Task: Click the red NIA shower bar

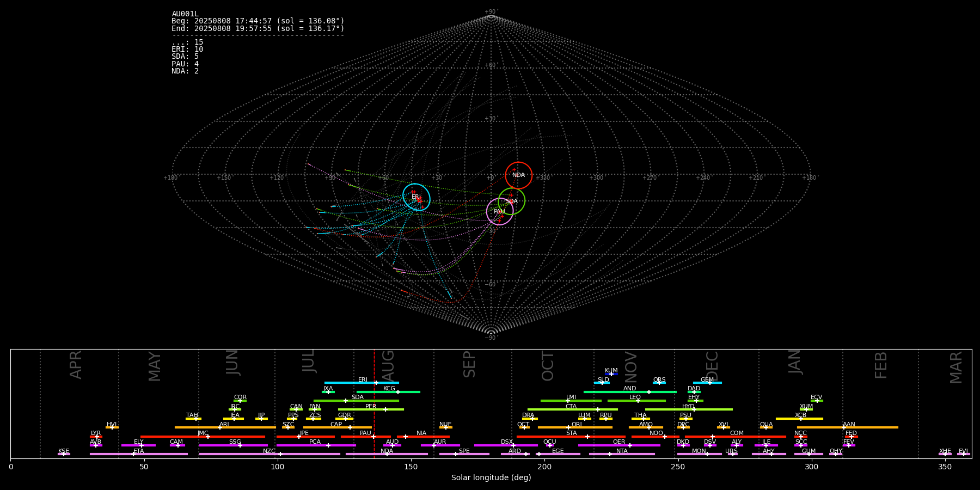Action: [x=423, y=437]
